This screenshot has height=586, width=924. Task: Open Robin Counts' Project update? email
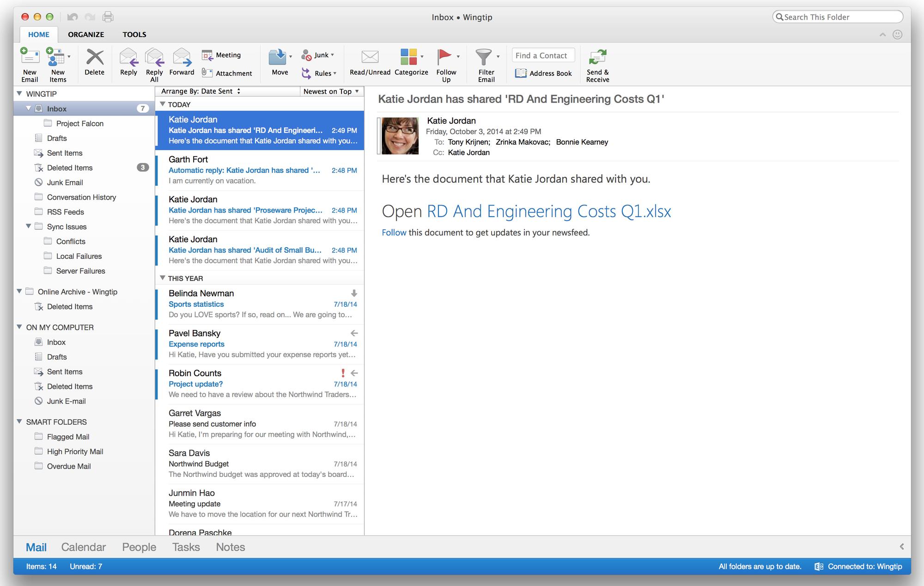click(x=260, y=384)
